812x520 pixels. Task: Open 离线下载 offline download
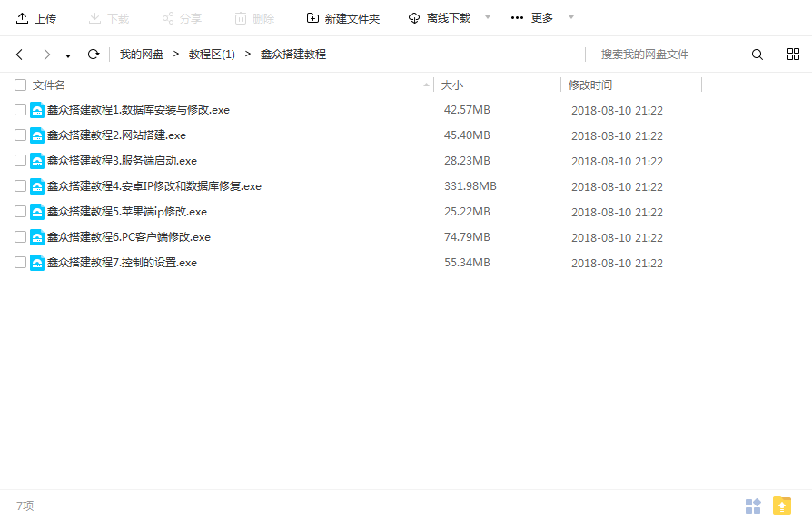click(440, 19)
